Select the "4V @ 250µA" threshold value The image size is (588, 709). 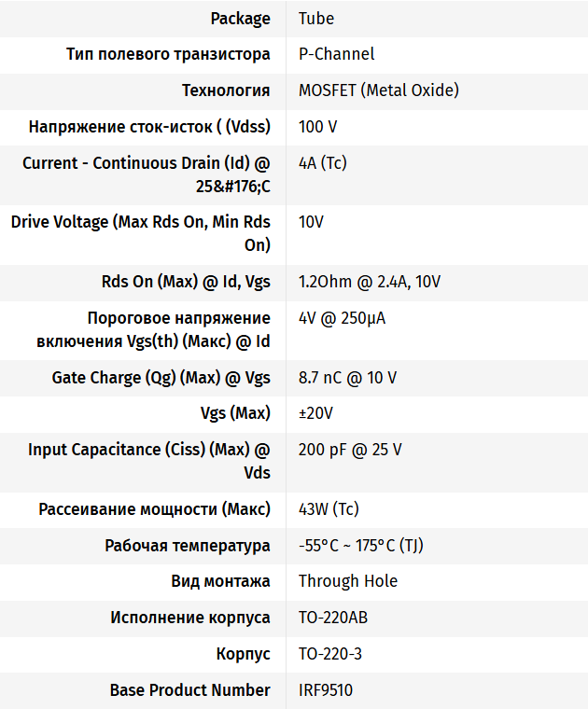[342, 318]
